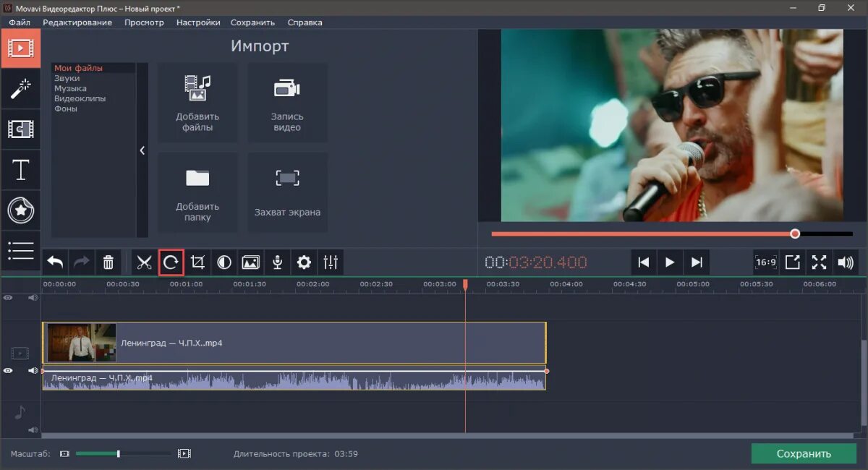This screenshot has width=868, height=470.
Task: Open the Titles text tab
Action: coord(20,170)
